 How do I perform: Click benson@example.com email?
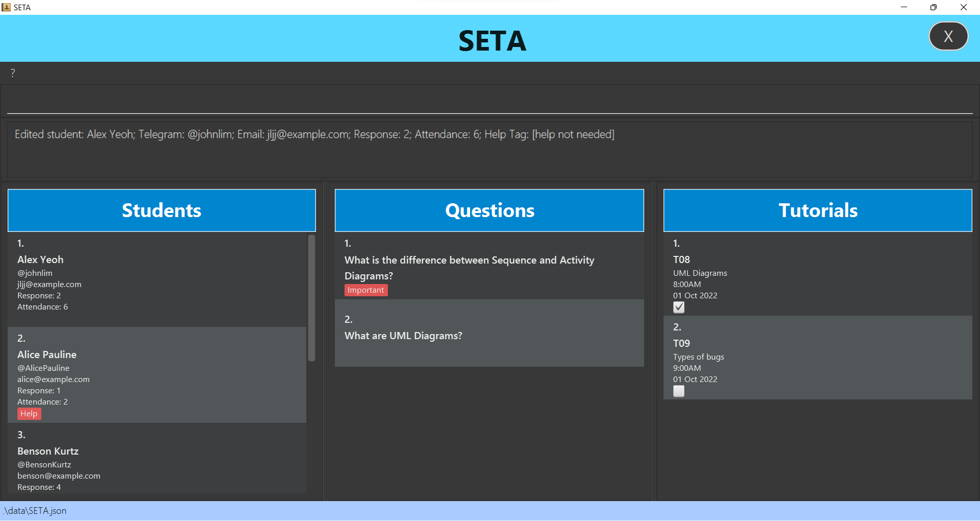pyautogui.click(x=59, y=476)
